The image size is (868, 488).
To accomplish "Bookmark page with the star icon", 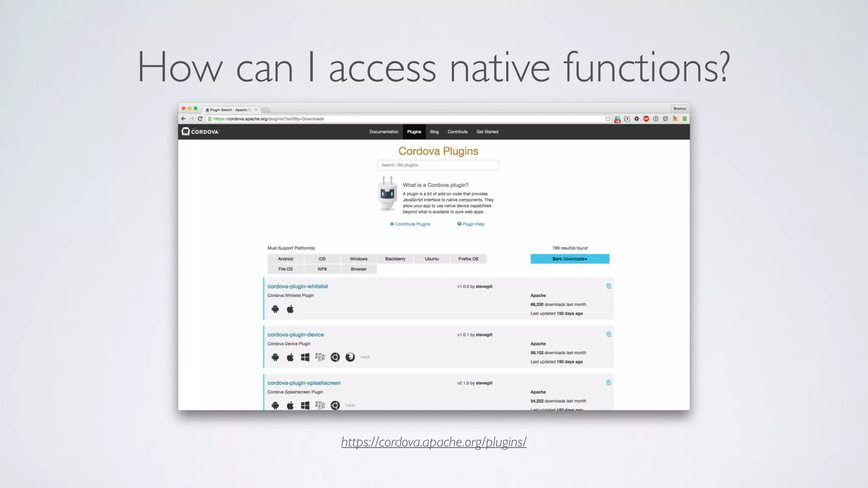I will pyautogui.click(x=608, y=119).
